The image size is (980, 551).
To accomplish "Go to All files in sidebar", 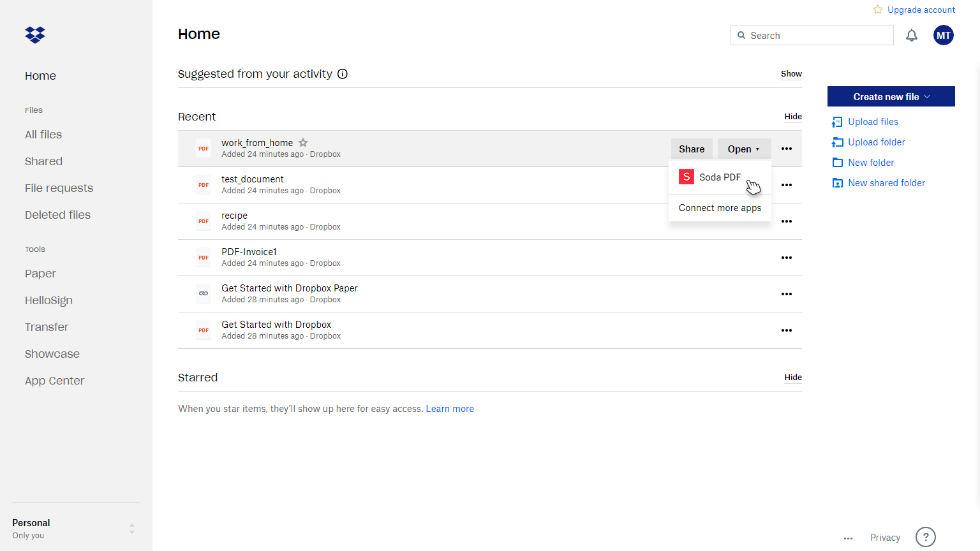I will tap(43, 135).
